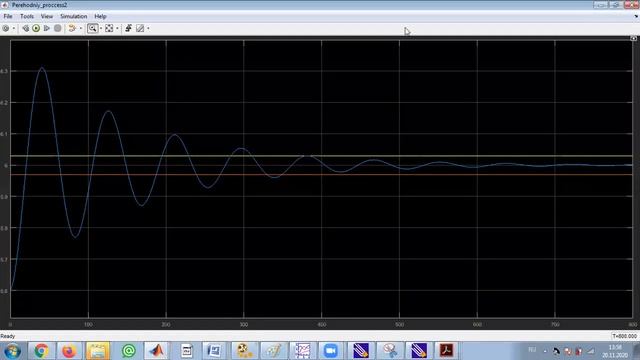The height and width of the screenshot is (360, 640).
Task: Open the green @ mail agent in taskbar
Action: pos(128,351)
